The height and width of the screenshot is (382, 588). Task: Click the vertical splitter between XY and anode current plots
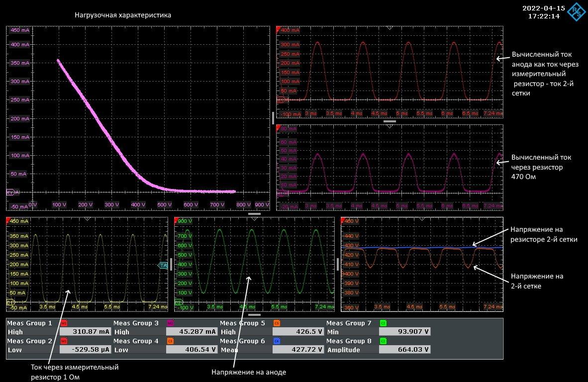click(273, 118)
